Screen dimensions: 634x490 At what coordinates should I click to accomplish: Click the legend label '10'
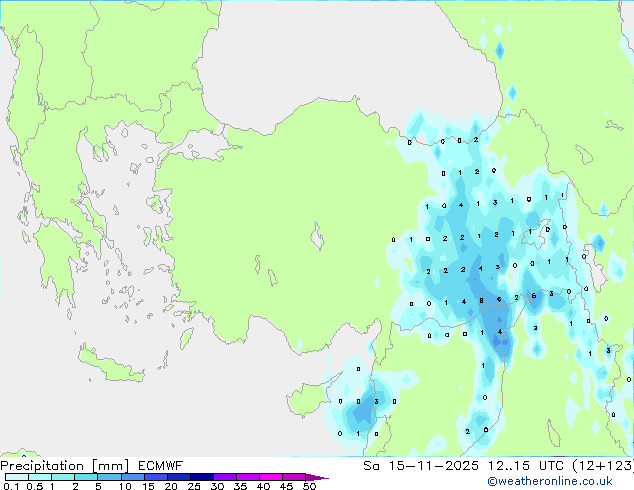[x=125, y=486]
